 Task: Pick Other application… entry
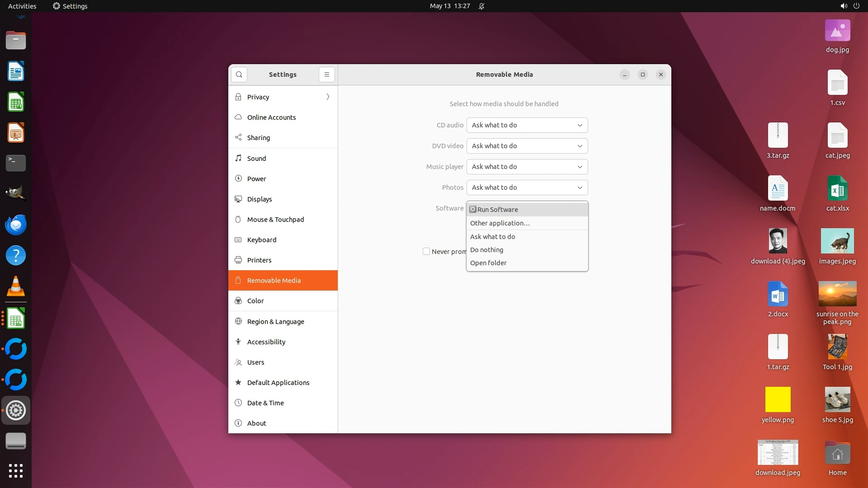pyautogui.click(x=500, y=223)
